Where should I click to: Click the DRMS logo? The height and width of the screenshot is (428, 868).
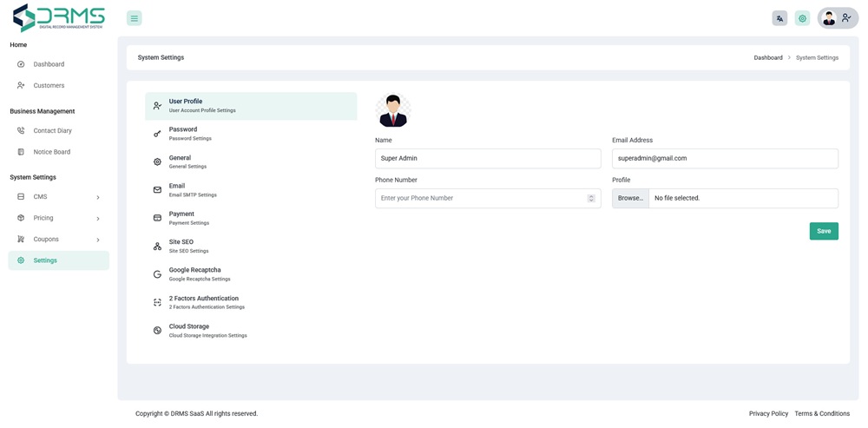tap(59, 17)
